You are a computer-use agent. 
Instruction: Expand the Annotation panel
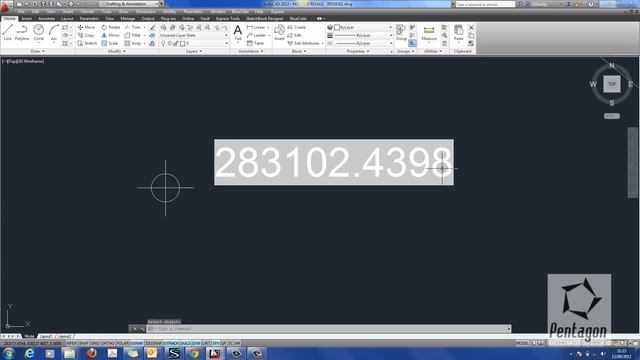click(251, 51)
